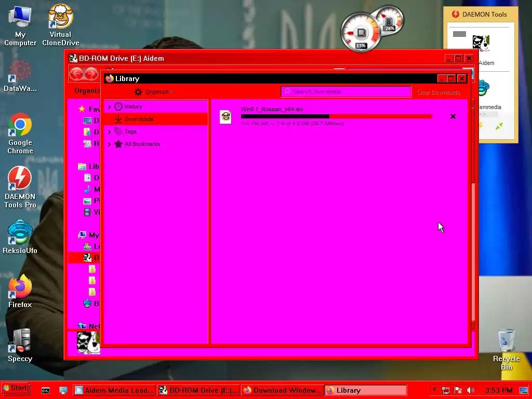Click the quick launch icon next to the command prompt

[63, 391]
